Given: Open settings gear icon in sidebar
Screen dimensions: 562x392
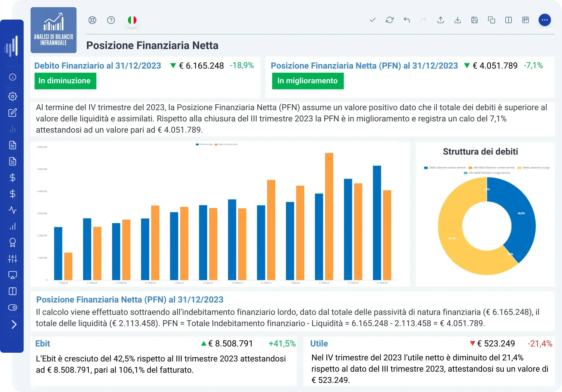Looking at the screenshot, I should (x=13, y=96).
